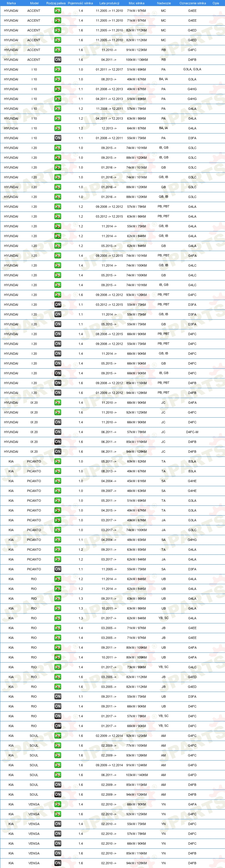Select engine code G4FG in Soul row
The height and width of the screenshot is (868, 225).
click(192, 765)
